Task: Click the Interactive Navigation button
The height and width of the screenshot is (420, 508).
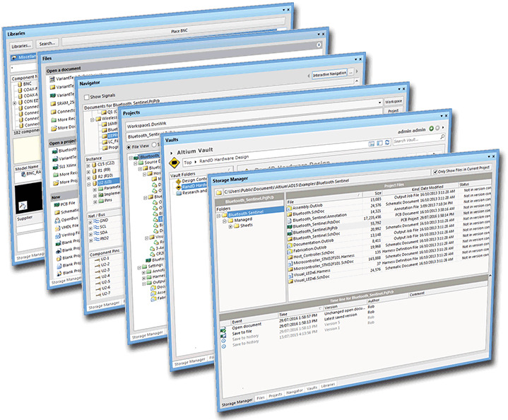Action: pos(329,74)
